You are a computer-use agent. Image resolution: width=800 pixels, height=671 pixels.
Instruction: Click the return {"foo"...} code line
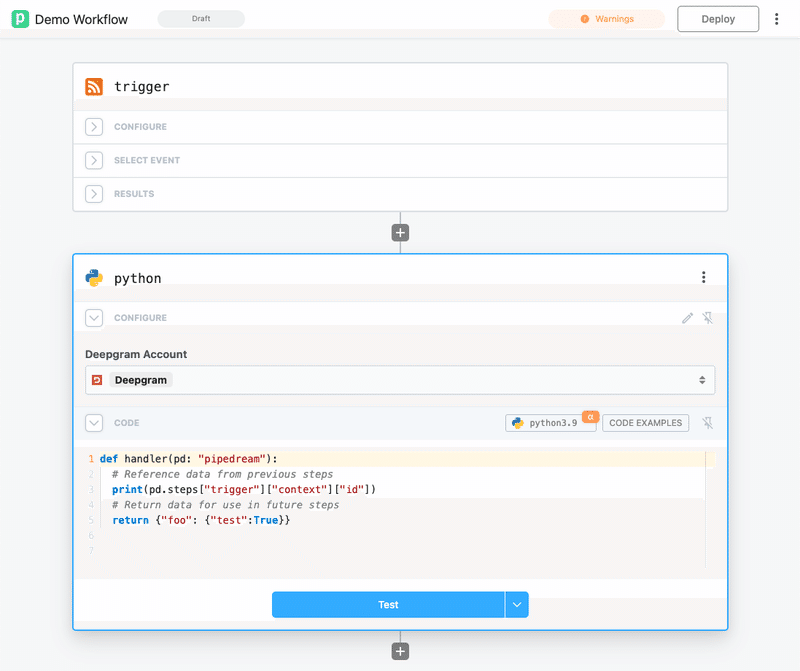point(201,520)
